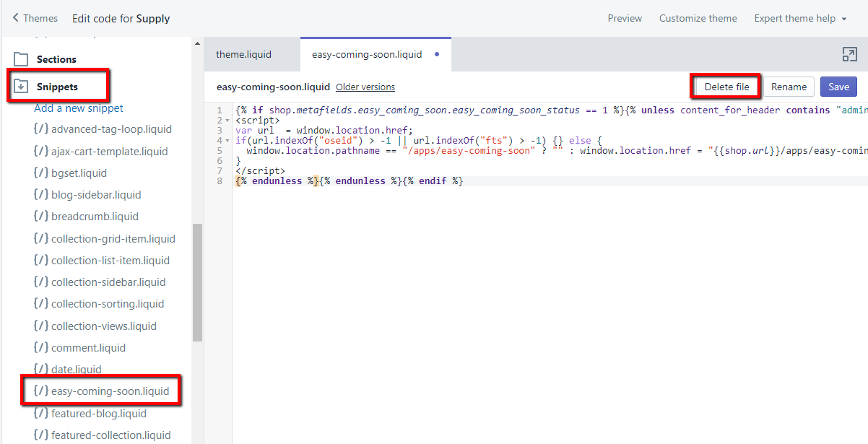
Task: Open Customize theme
Action: point(698,18)
